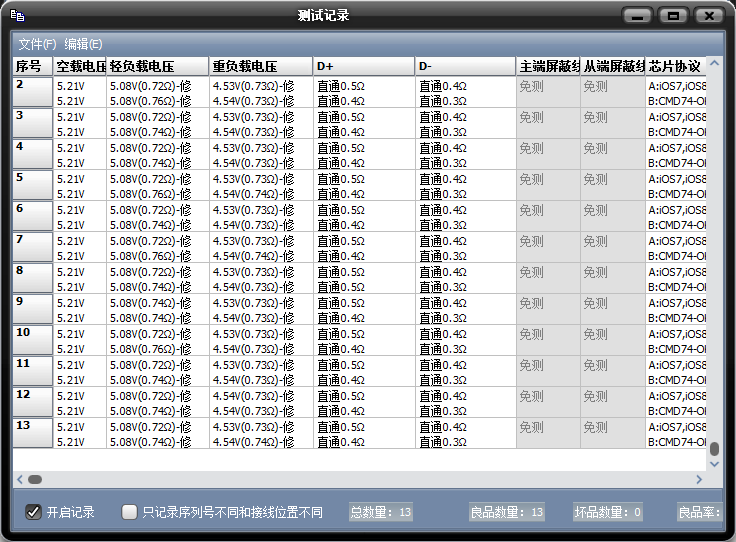The width and height of the screenshot is (736, 542).
Task: Click the app icon in title bar
Action: tap(17, 16)
